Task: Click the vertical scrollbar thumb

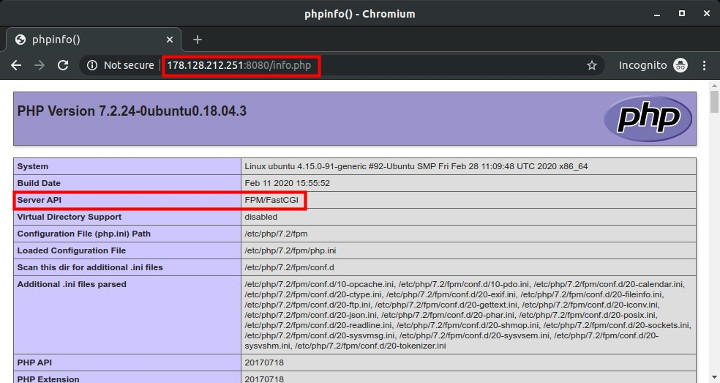Action: click(714, 101)
